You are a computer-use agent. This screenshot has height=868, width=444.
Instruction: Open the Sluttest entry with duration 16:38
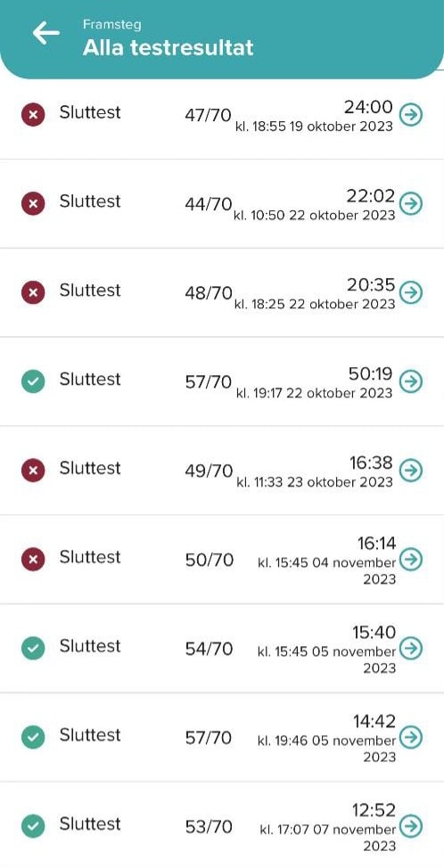[x=222, y=470]
